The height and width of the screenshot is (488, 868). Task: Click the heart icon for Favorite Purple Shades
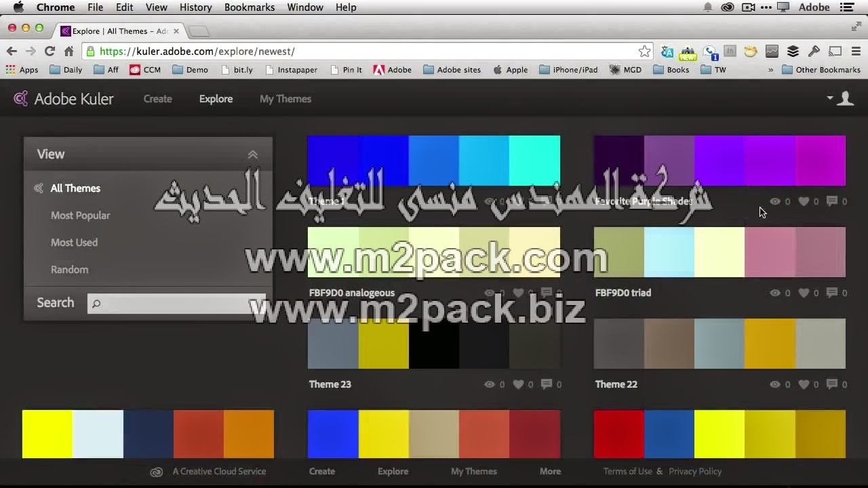tap(804, 201)
